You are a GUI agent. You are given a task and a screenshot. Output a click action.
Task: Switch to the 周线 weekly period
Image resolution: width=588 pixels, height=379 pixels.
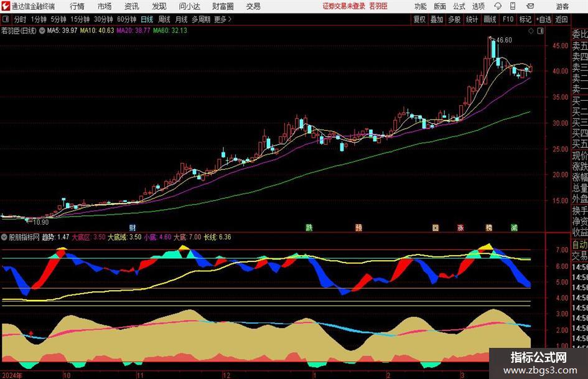[x=164, y=19]
